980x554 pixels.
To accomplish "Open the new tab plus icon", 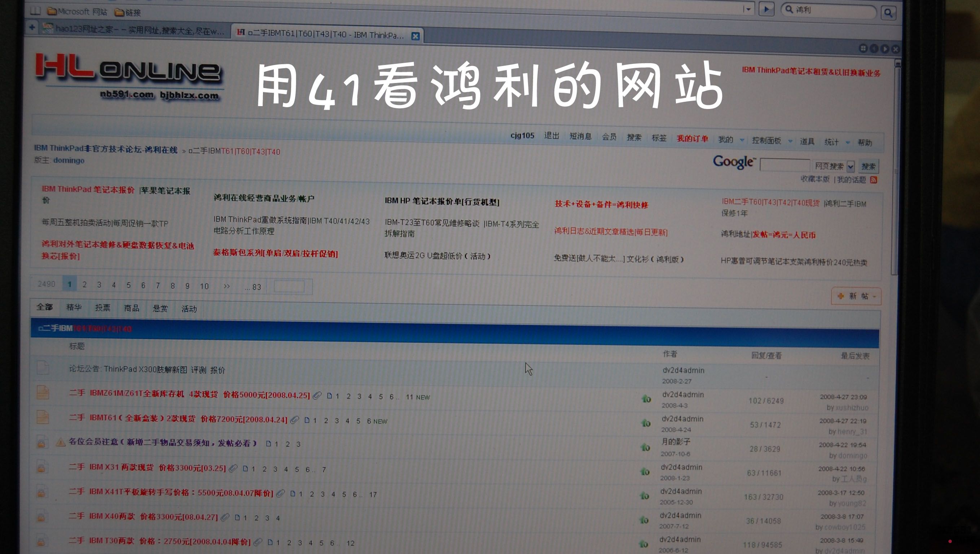I will 32,27.
